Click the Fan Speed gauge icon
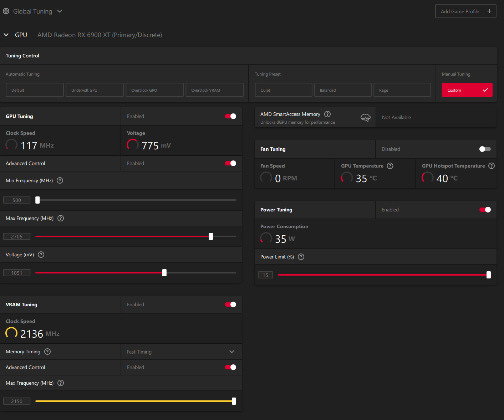The height and width of the screenshot is (420, 504). point(266,177)
